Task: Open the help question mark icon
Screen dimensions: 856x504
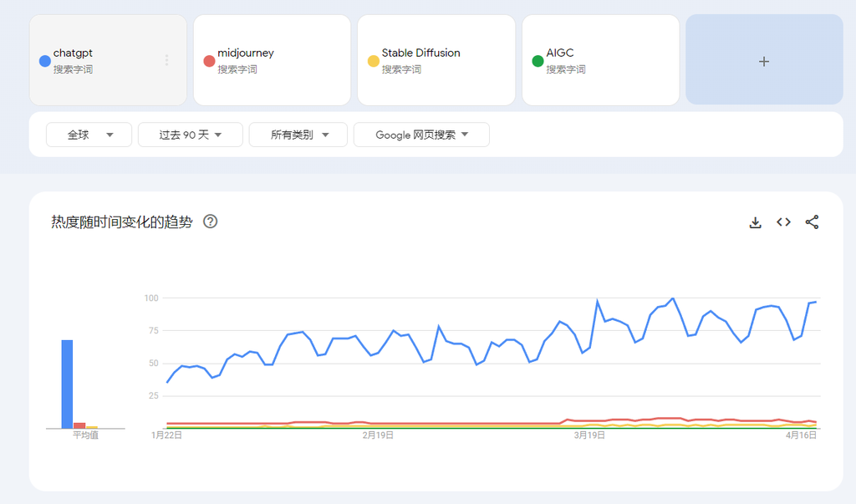Action: (x=210, y=221)
